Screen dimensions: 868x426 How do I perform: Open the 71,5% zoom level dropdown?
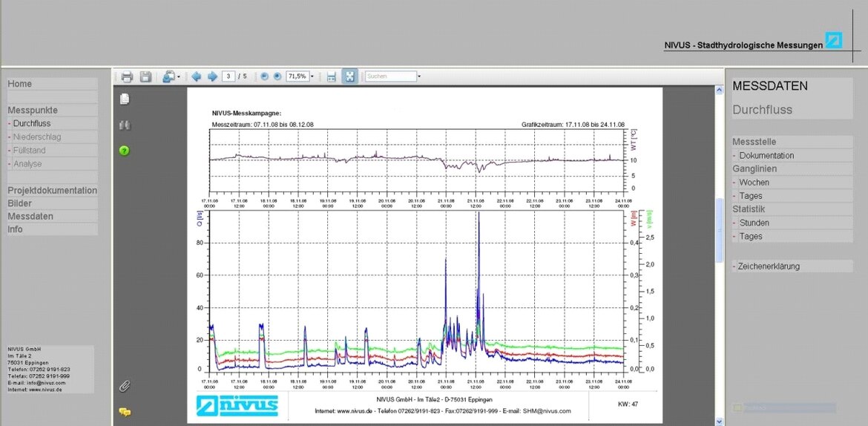(x=312, y=76)
